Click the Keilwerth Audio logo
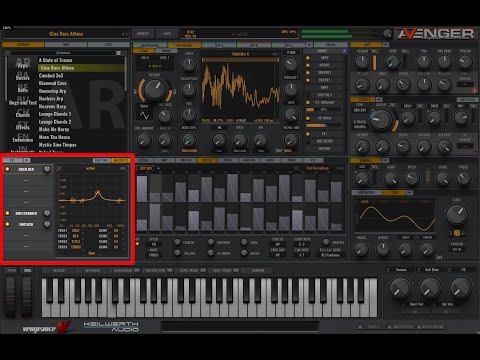The width and height of the screenshot is (480, 360). click(x=111, y=326)
